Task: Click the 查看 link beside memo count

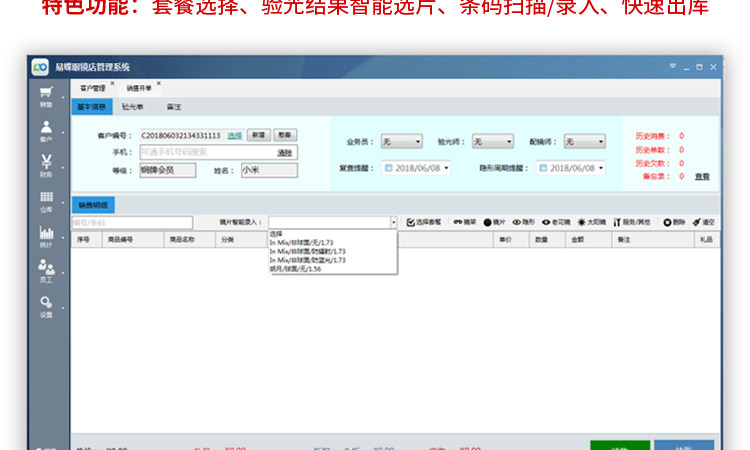Action: pos(702,176)
